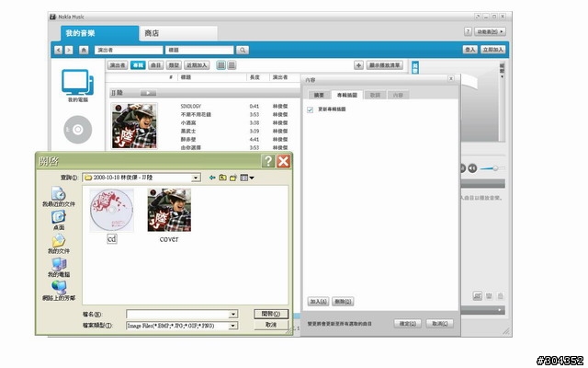
Task: Open the 功能表 menu dropdown
Action: point(490,31)
